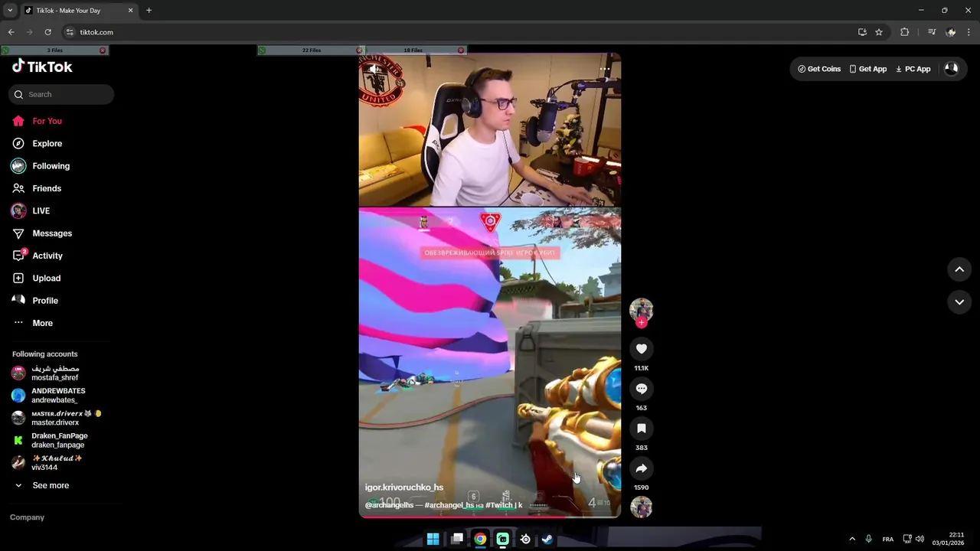The width and height of the screenshot is (980, 551).
Task: Open profile avatar menu in top right
Action: [x=952, y=68]
